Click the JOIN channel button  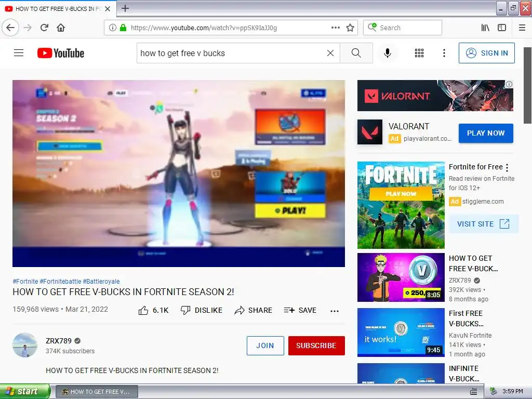tap(265, 345)
